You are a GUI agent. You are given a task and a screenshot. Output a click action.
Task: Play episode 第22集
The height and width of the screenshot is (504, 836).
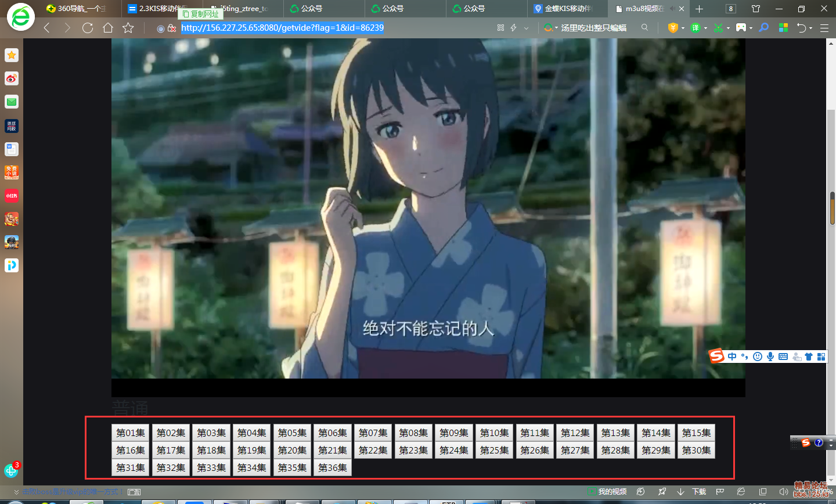[373, 450]
